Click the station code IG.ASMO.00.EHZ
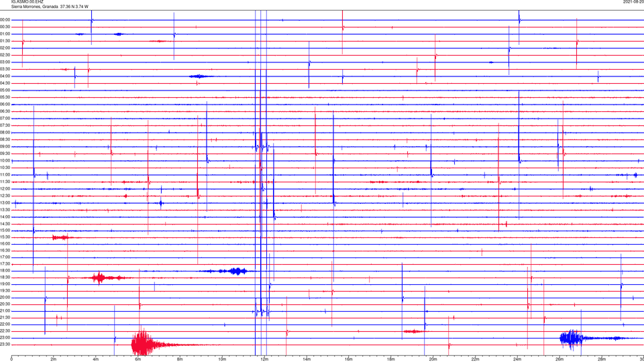Screen dimensions: 644x362 pyautogui.click(x=27, y=2)
